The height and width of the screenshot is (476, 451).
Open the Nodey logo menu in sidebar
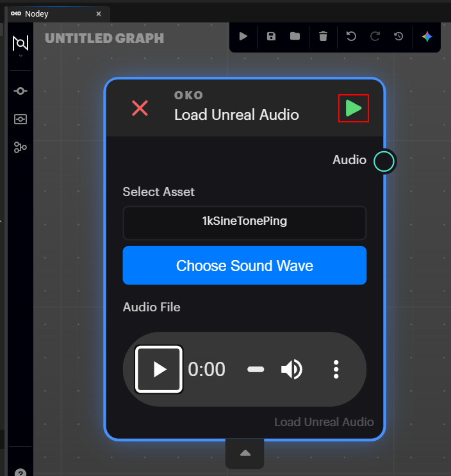20,44
